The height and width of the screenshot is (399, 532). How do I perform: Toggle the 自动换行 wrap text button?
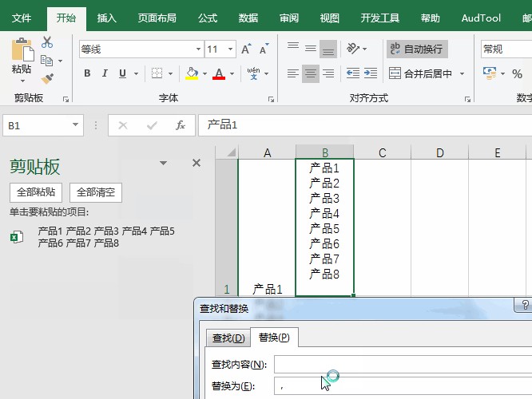coord(416,49)
